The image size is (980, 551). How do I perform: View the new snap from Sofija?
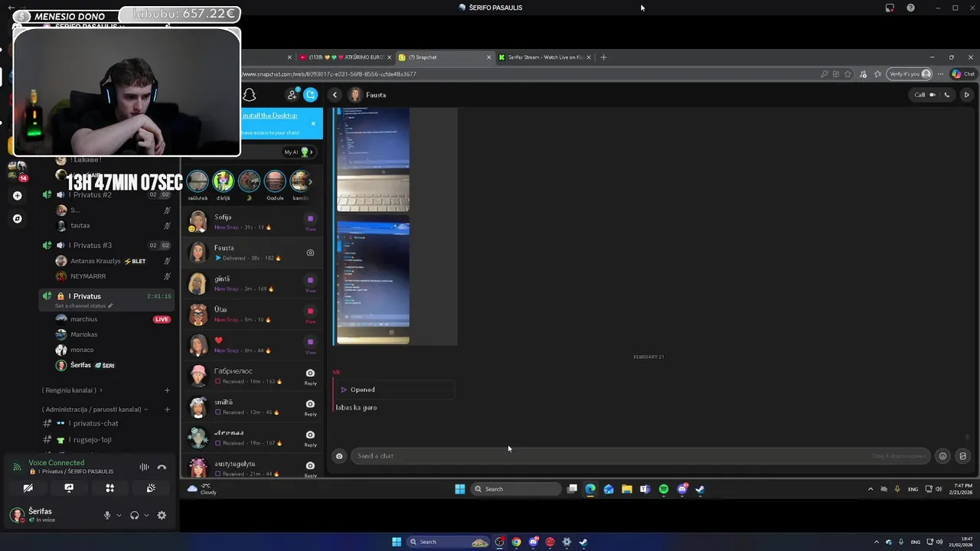point(310,219)
